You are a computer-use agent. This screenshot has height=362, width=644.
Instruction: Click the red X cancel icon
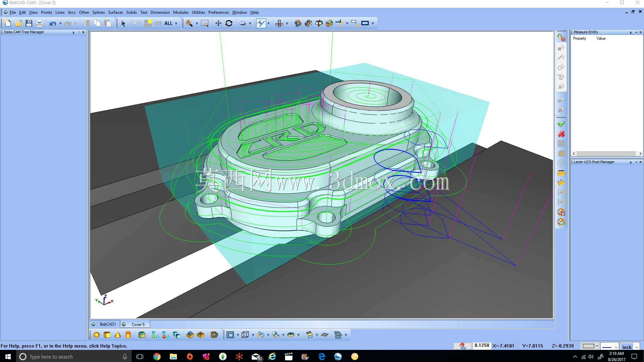click(x=561, y=134)
